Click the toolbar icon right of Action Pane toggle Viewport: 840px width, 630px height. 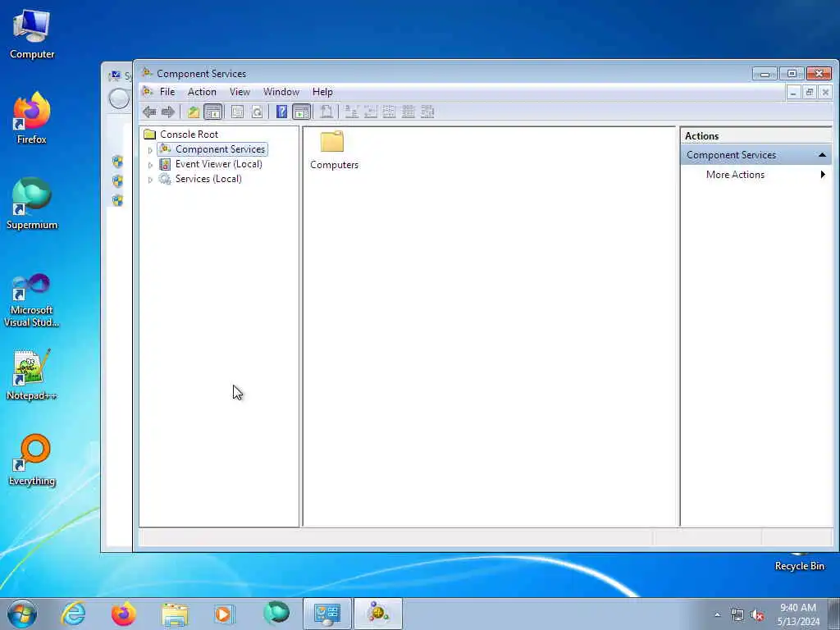[326, 112]
